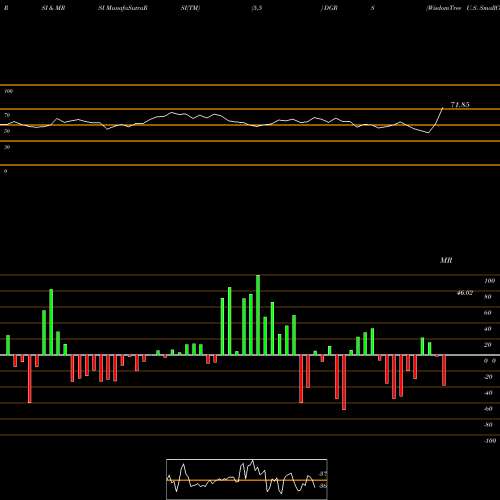Click the 20 label on the MR axis
The image size is (500, 500).
click(x=488, y=345)
